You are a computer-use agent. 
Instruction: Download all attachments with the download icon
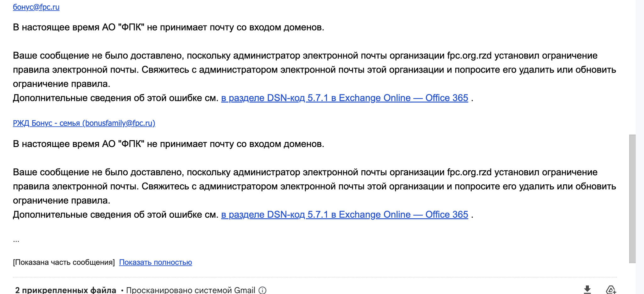coord(587,290)
